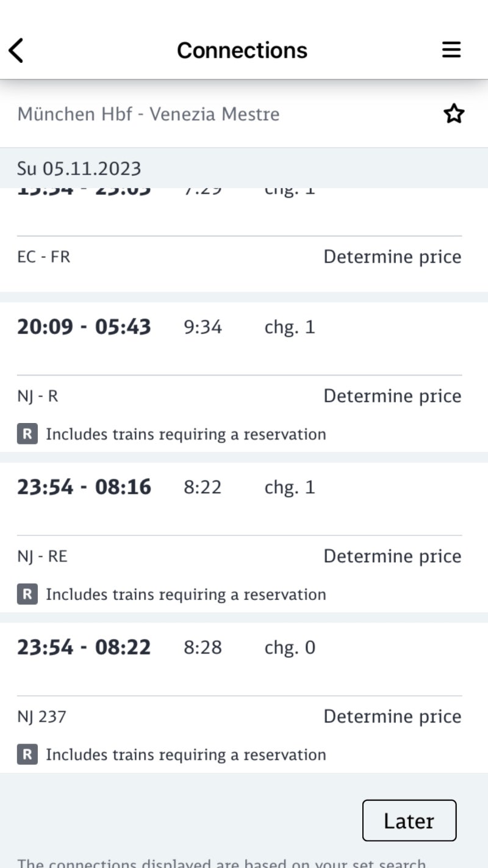The image size is (488, 868).
Task: Tap reservation R badge on 20:09 connection
Action: (27, 435)
